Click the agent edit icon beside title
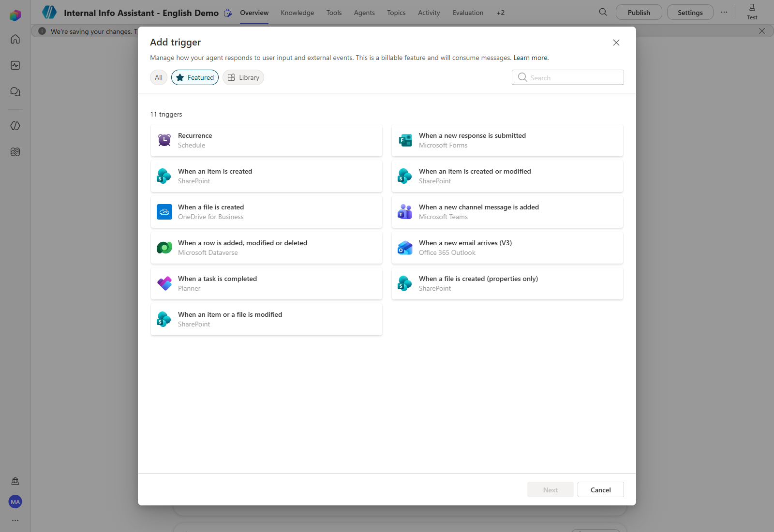Image resolution: width=774 pixels, height=532 pixels. tap(228, 13)
